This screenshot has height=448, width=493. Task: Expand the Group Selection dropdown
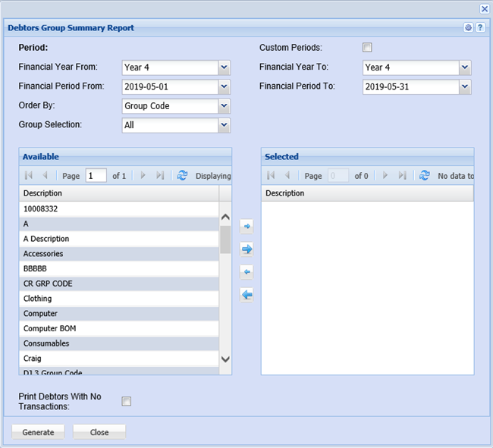[x=224, y=125]
